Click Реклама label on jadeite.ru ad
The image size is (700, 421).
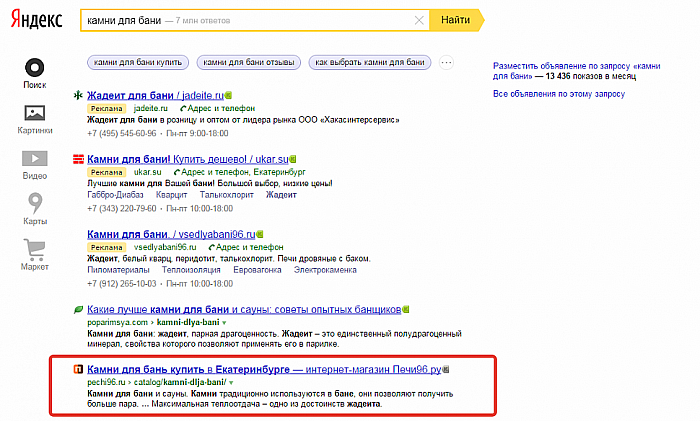106,108
